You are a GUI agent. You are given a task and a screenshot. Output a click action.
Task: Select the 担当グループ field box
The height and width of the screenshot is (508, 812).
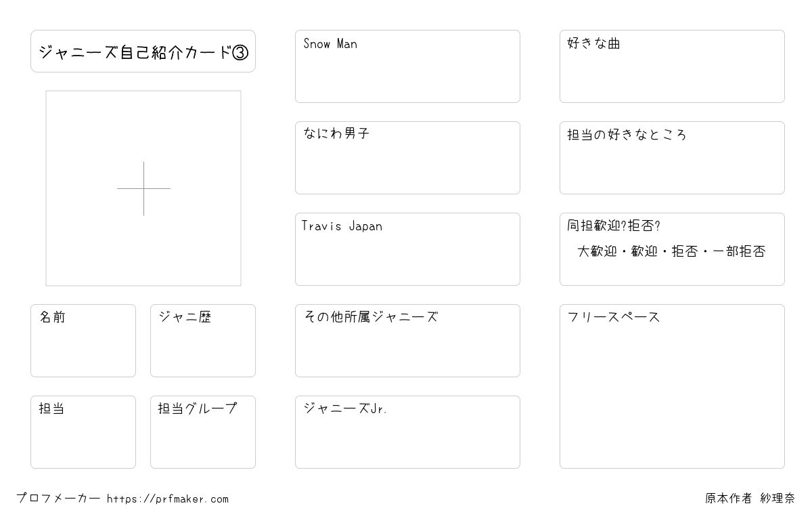pos(203,432)
